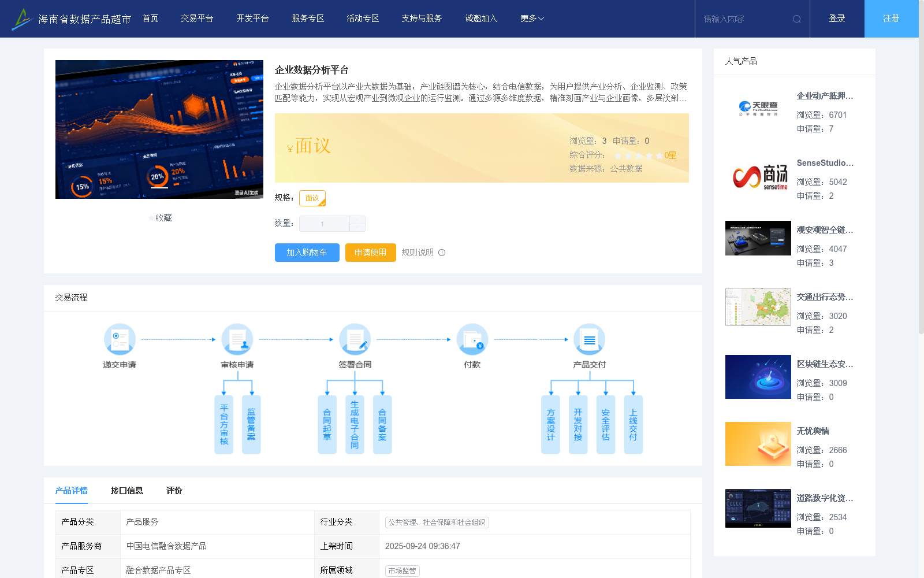Image resolution: width=924 pixels, height=578 pixels.
Task: Switch to the 接口信息 tab
Action: pyautogui.click(x=127, y=491)
